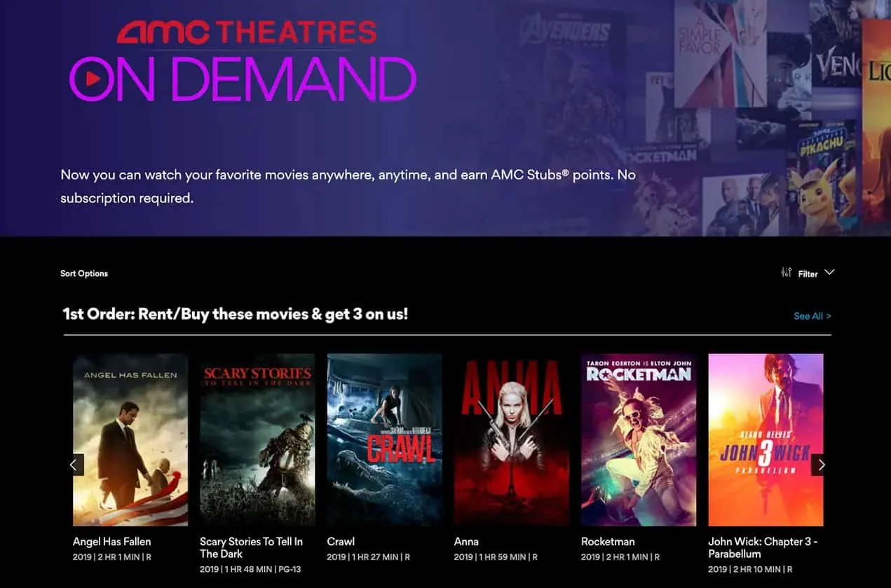The height and width of the screenshot is (588, 891).
Task: Advance the carousel with the right arrow
Action: [822, 465]
